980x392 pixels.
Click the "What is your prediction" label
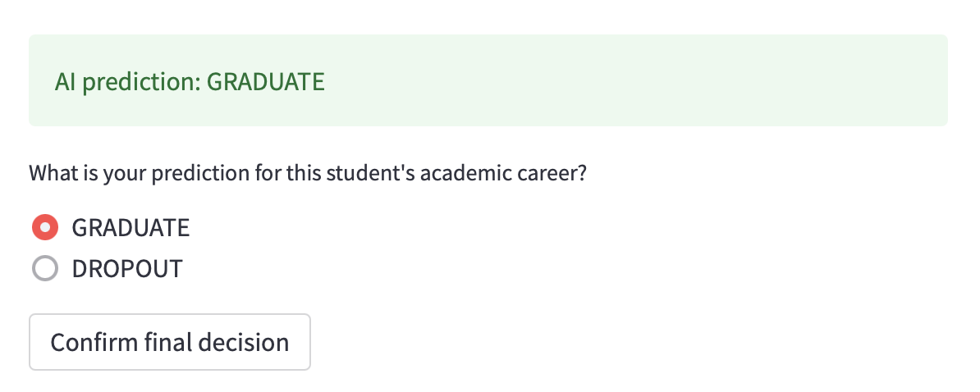308,175
